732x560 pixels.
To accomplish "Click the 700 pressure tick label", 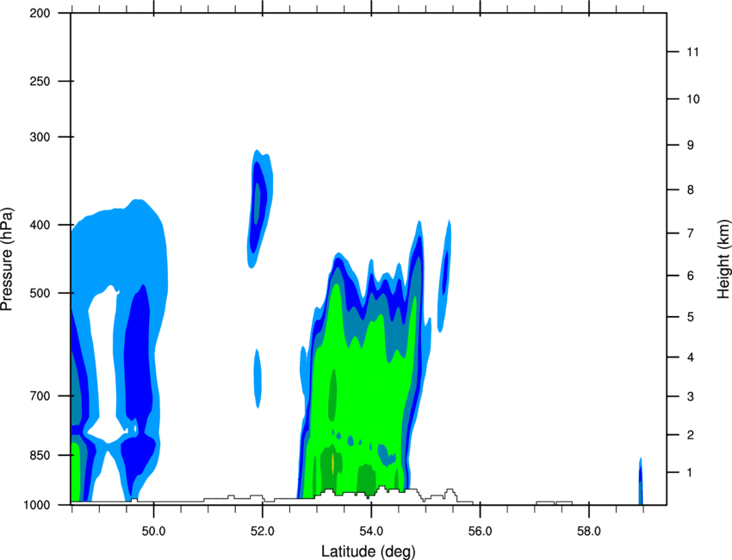I will coord(40,395).
